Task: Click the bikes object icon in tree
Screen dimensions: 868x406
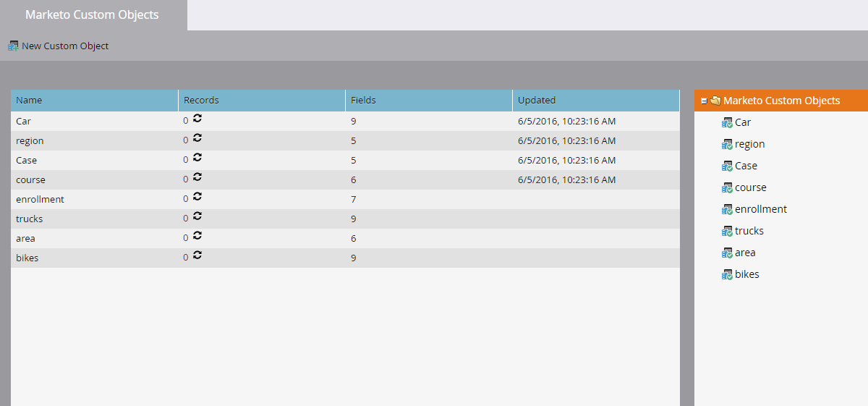Action: [x=728, y=274]
